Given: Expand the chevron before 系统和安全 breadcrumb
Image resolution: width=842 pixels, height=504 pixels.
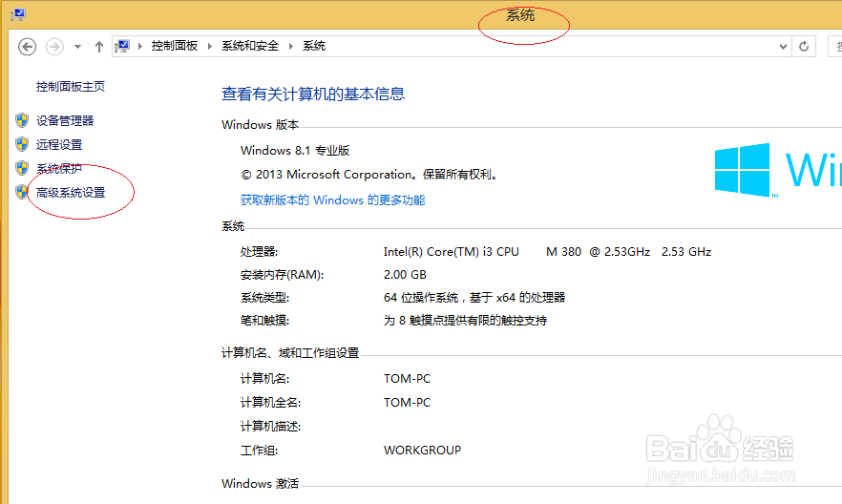Looking at the screenshot, I should point(210,46).
